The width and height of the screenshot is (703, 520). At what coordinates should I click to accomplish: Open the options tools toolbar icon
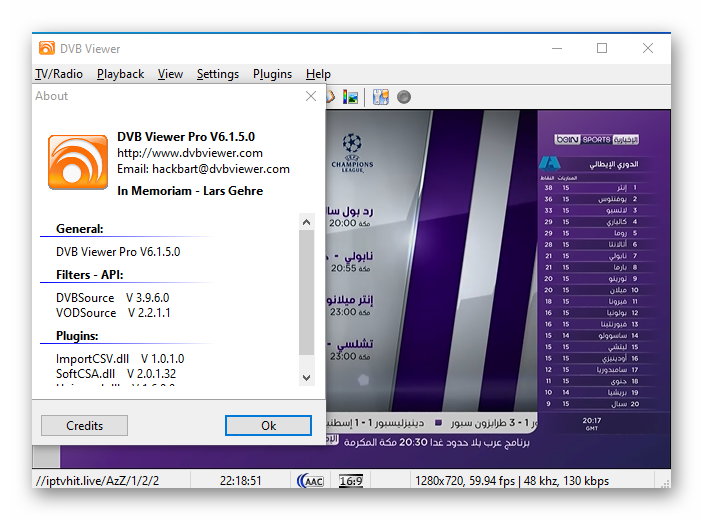coord(381,97)
